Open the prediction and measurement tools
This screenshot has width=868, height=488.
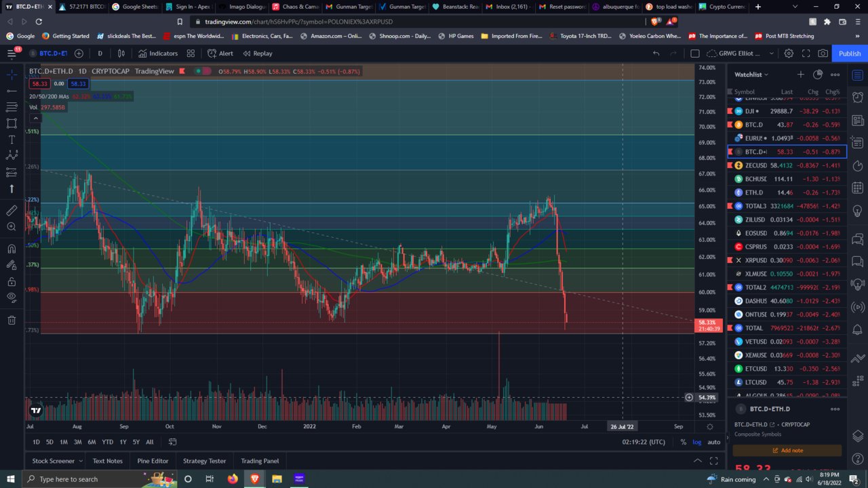pyautogui.click(x=12, y=172)
